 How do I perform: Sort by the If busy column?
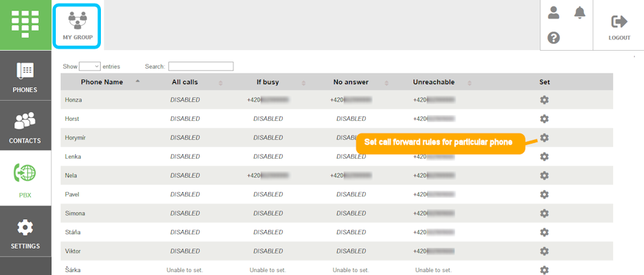[x=268, y=82]
